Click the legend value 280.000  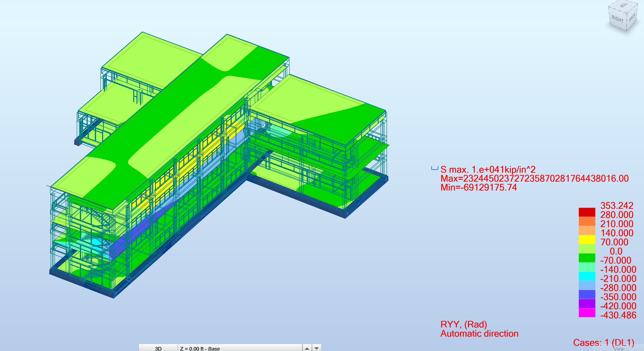click(617, 215)
